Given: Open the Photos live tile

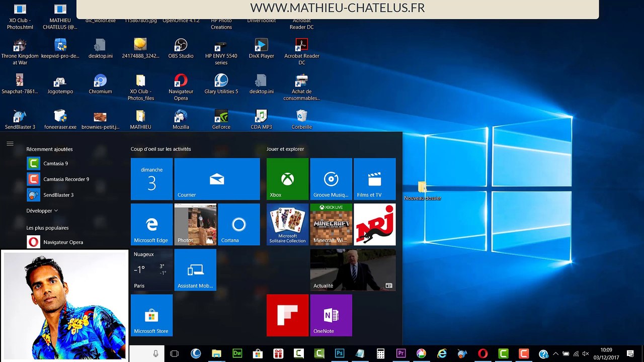Looking at the screenshot, I should point(195,224).
